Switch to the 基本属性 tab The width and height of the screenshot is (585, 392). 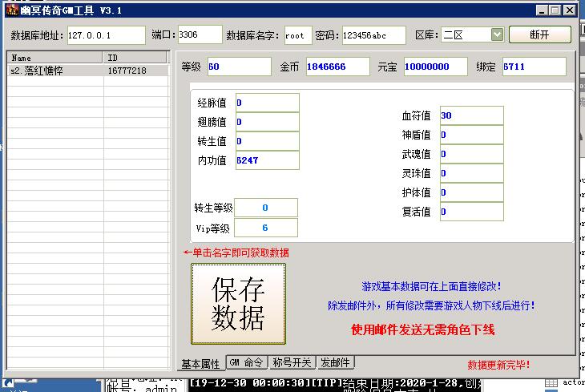click(200, 363)
